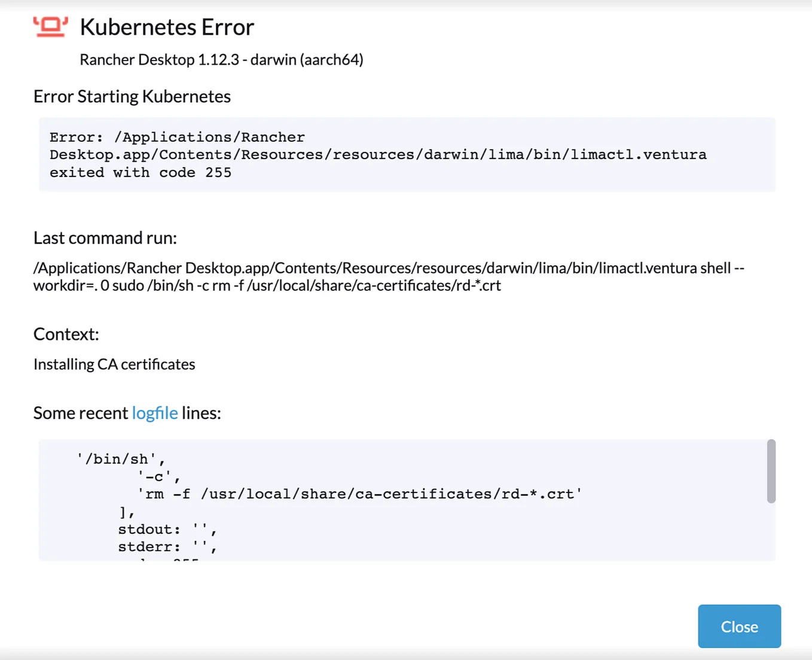This screenshot has height=660, width=812.
Task: Open the logfile hyperlink
Action: 154,413
